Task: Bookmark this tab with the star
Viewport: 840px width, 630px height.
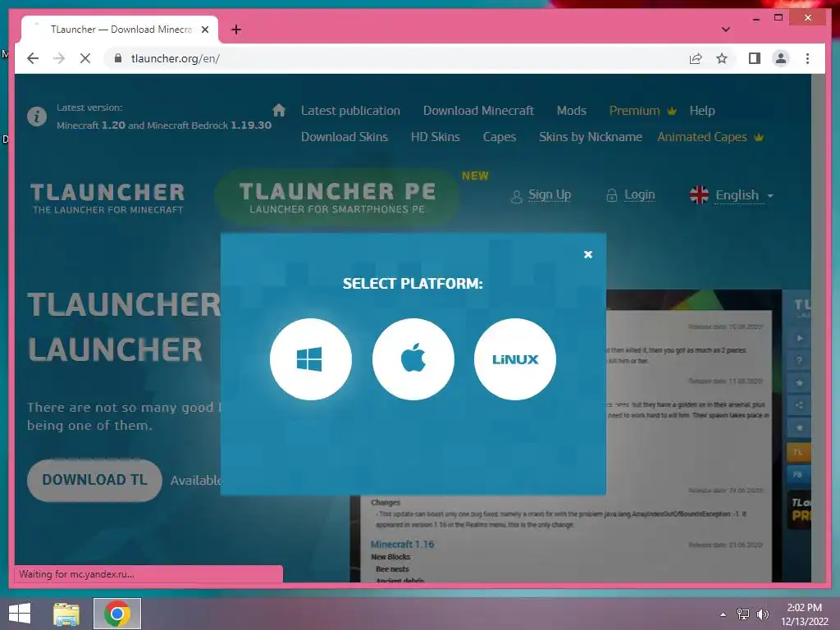Action: click(x=722, y=58)
